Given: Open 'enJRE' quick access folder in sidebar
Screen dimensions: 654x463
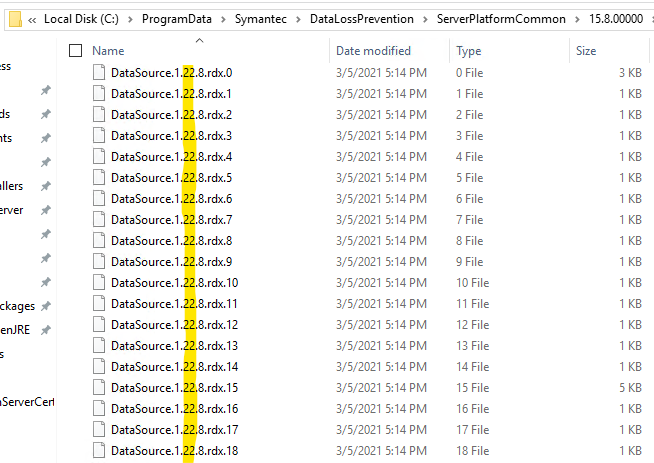Looking at the screenshot, I should coord(15,330).
